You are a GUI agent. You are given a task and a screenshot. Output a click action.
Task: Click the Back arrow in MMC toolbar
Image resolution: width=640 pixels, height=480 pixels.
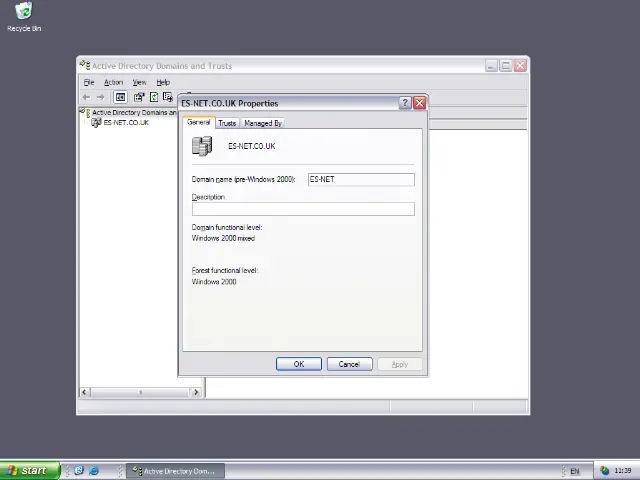click(x=87, y=97)
